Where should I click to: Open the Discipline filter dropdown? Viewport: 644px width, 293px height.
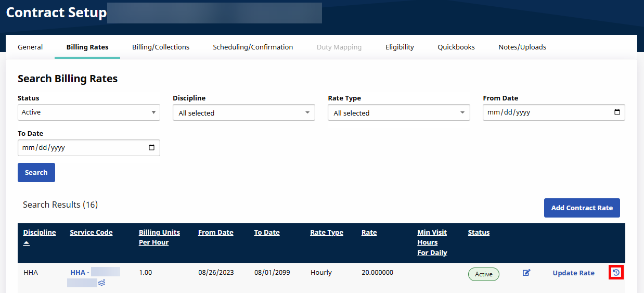click(243, 113)
